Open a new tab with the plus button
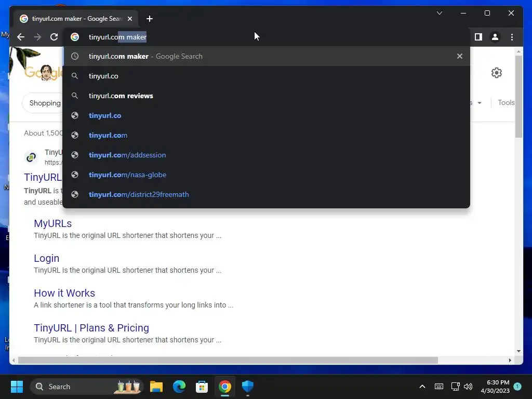The width and height of the screenshot is (532, 399). (150, 19)
